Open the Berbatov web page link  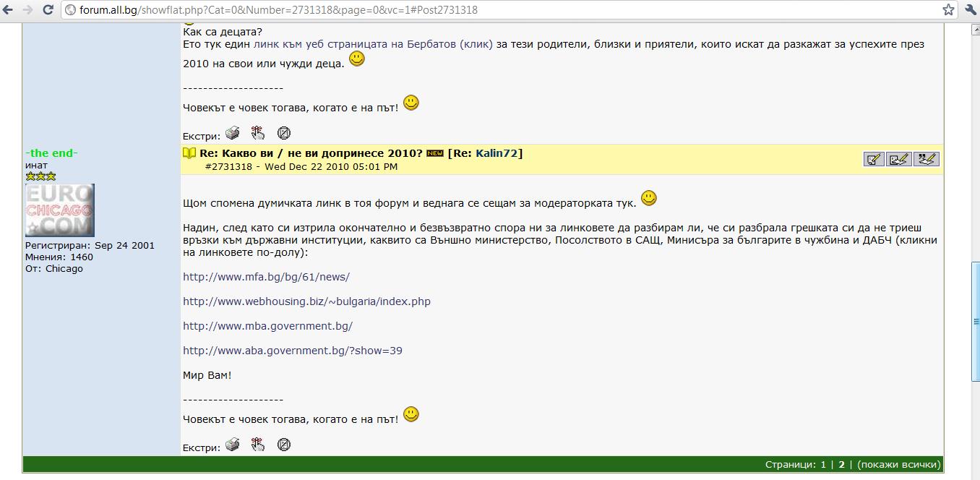[373, 44]
